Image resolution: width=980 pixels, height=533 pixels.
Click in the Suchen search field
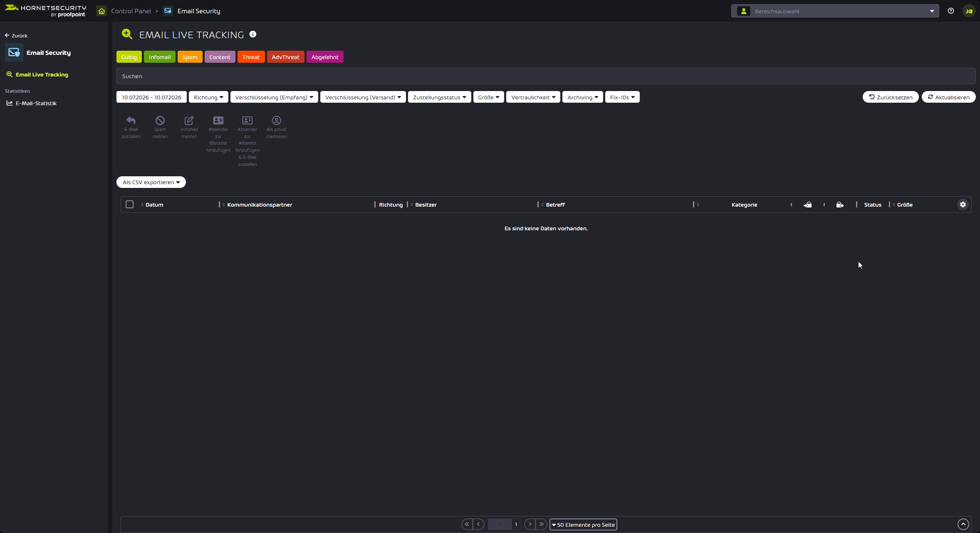point(546,76)
